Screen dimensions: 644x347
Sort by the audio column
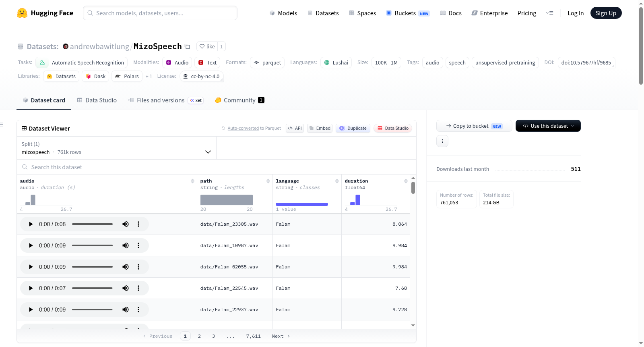coord(192,181)
